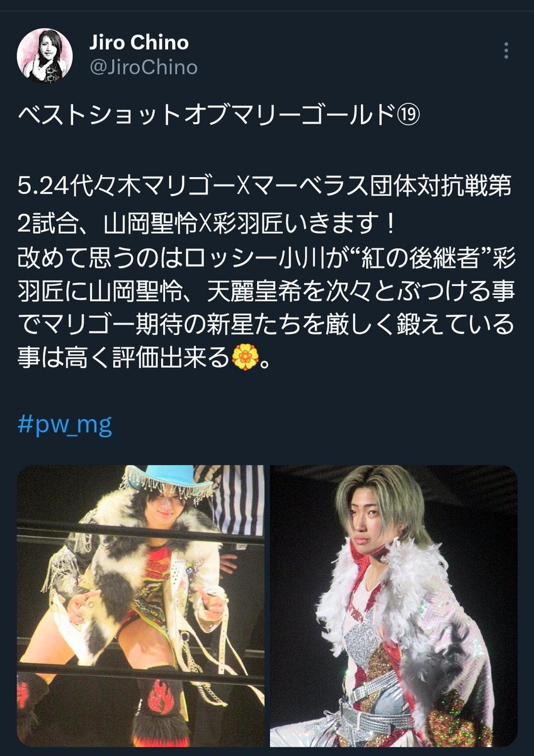
Task: Open the Jiro Chino display name
Action: [140, 43]
